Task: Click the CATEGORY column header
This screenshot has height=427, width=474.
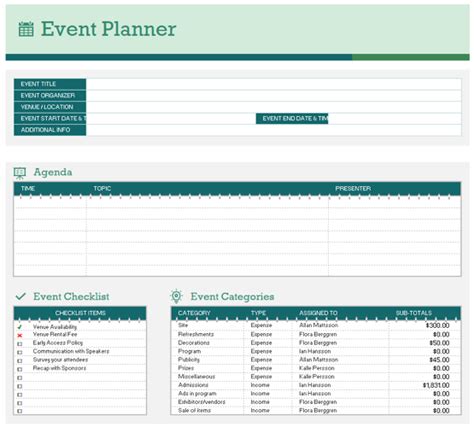Action: click(194, 313)
